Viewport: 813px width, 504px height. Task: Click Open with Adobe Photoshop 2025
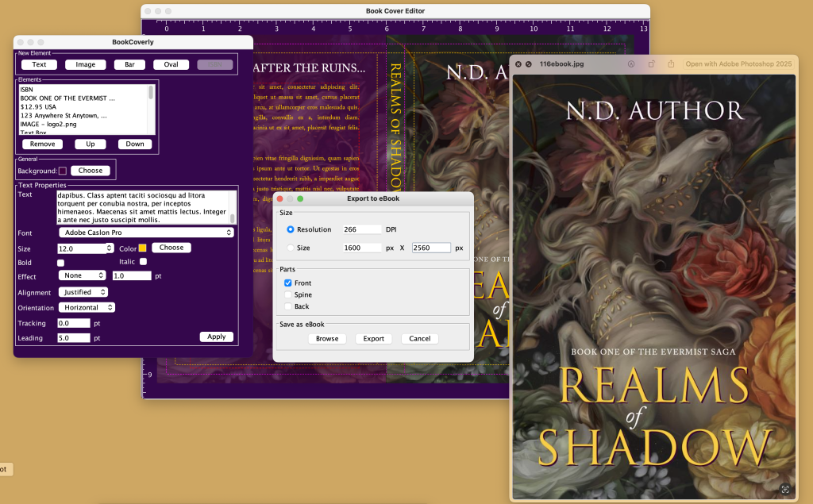coord(738,64)
